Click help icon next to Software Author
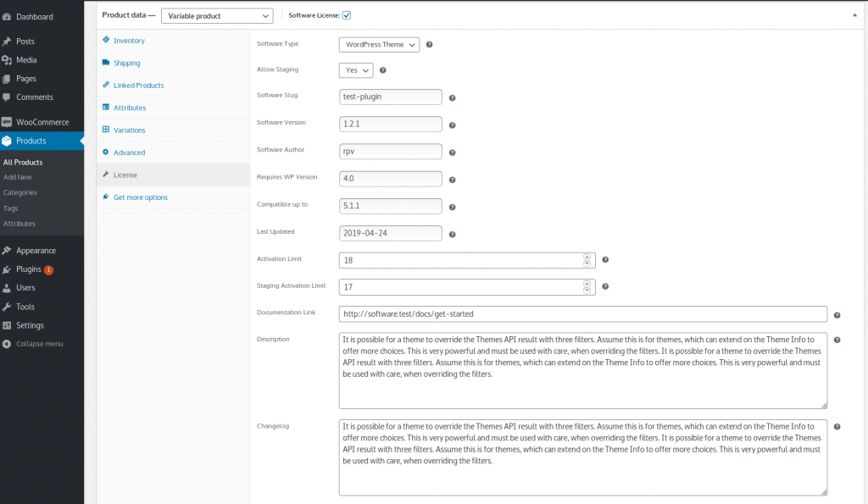The width and height of the screenshot is (868, 504). (x=453, y=152)
